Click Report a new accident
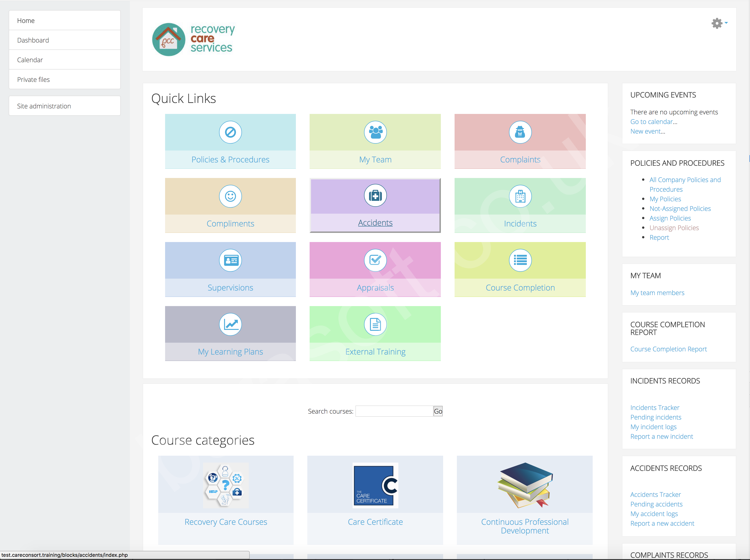The image size is (750, 560). (x=662, y=523)
